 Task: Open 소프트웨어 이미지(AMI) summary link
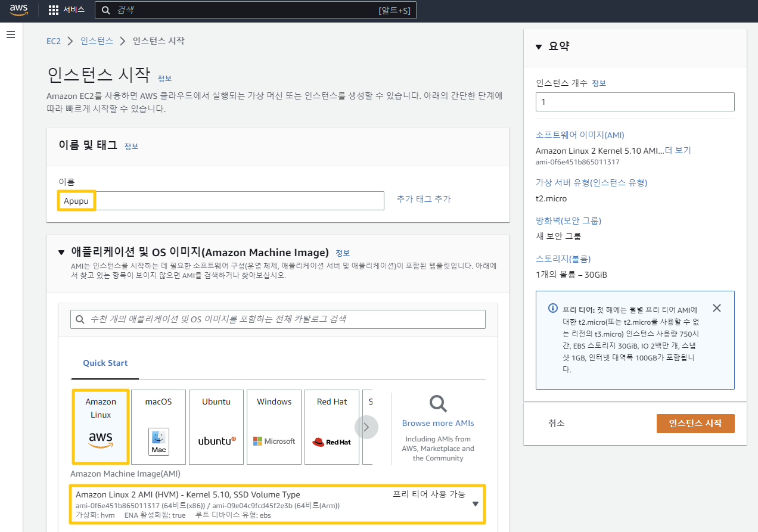click(580, 135)
